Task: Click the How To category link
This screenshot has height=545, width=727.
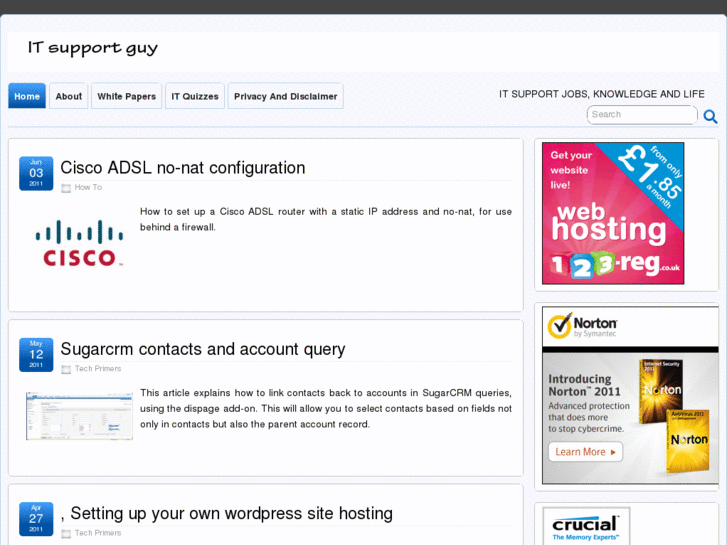Action: click(x=88, y=187)
